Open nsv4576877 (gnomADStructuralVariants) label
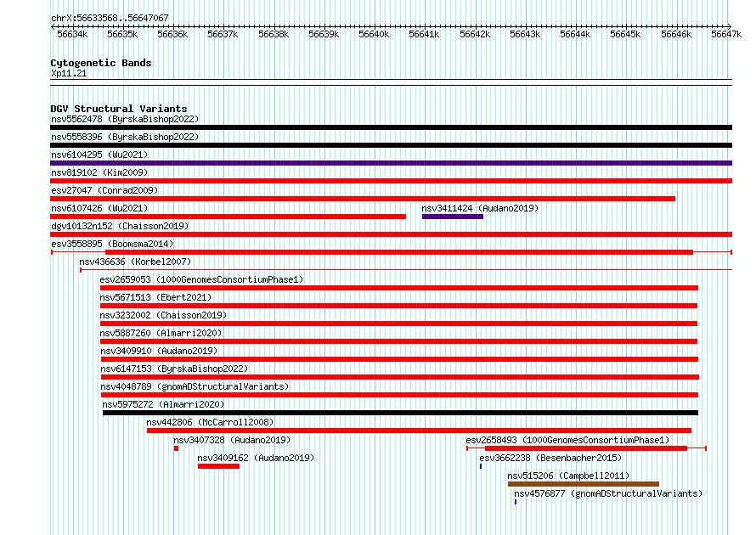 [608, 493]
